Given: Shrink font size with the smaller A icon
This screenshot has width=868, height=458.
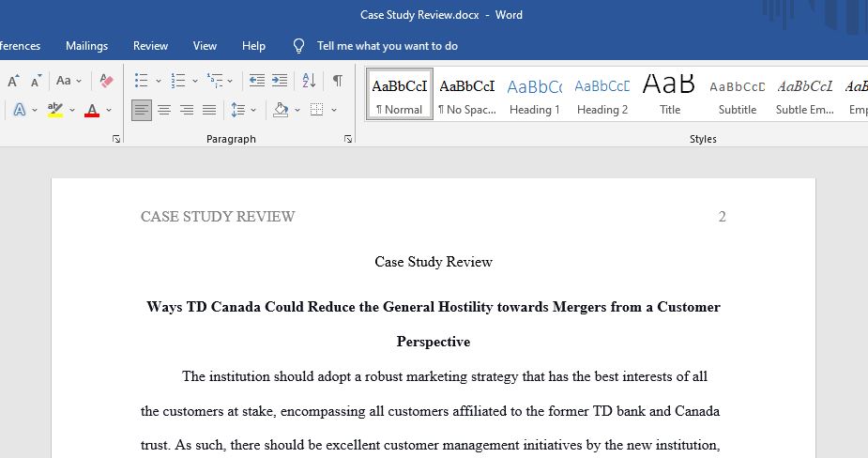Looking at the screenshot, I should coord(36,81).
